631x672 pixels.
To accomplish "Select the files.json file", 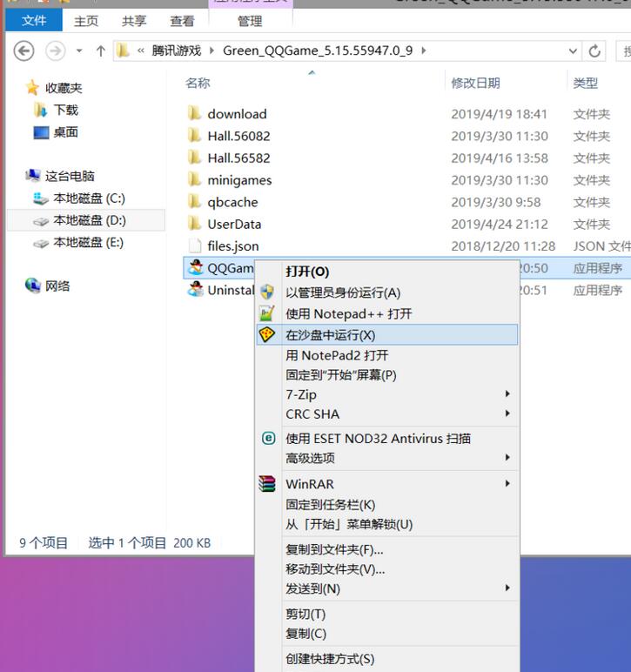I will point(232,246).
